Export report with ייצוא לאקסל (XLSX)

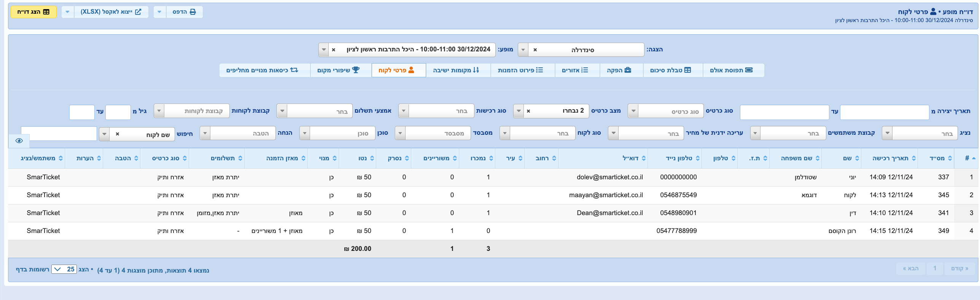click(x=111, y=12)
